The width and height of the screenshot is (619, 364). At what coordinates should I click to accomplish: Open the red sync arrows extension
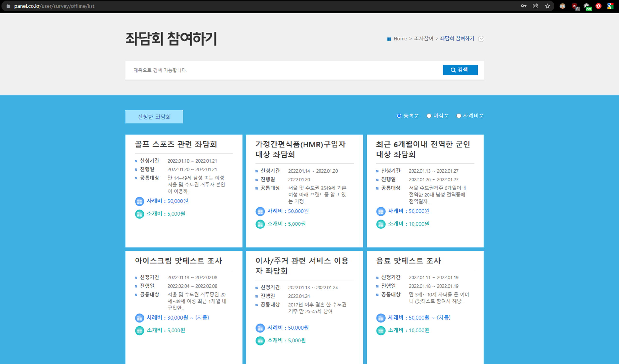598,6
